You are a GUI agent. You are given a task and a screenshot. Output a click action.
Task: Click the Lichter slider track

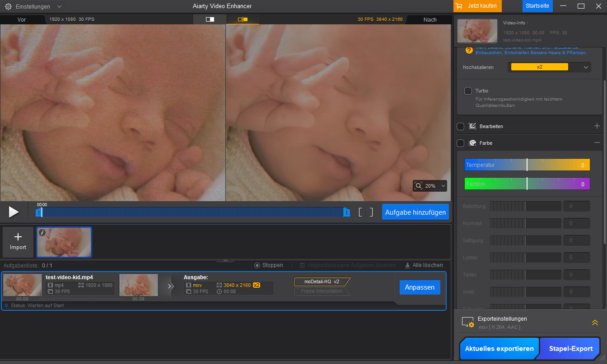coord(525,258)
